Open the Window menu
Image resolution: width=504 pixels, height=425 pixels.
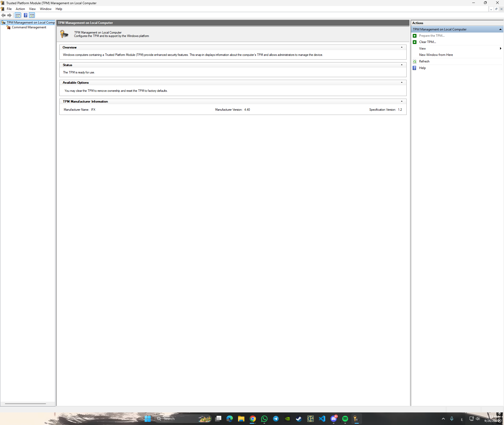[45, 9]
